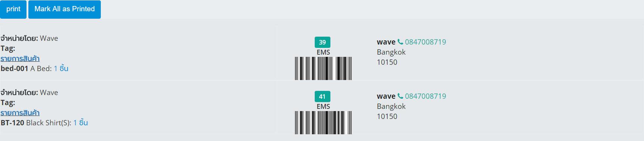
Task: Click the print button
Action: tap(13, 9)
